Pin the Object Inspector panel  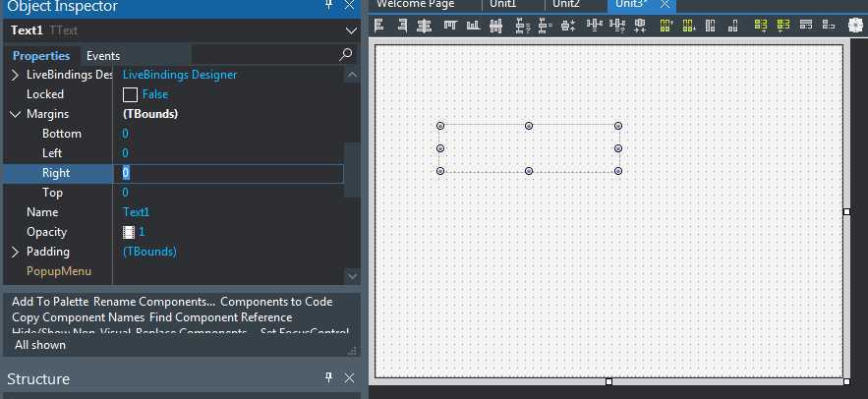tap(329, 5)
